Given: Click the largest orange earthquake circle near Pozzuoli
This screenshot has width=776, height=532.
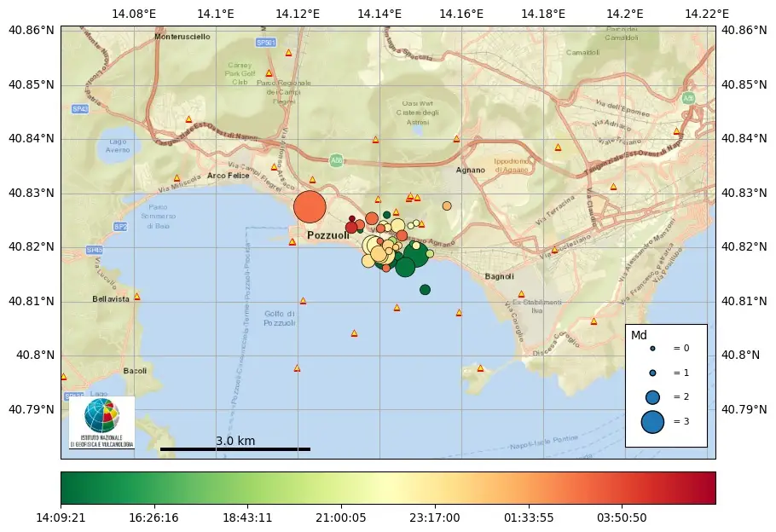Looking at the screenshot, I should click(310, 207).
